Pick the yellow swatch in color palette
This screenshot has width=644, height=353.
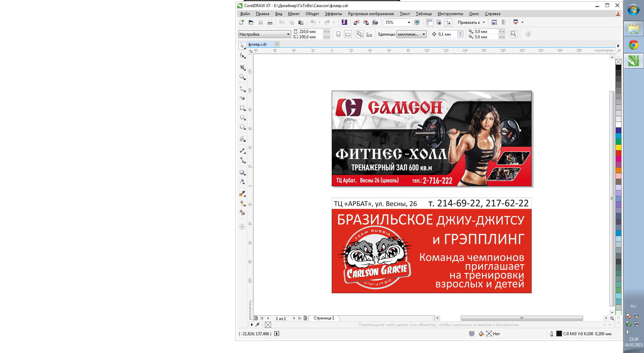[x=619, y=147]
